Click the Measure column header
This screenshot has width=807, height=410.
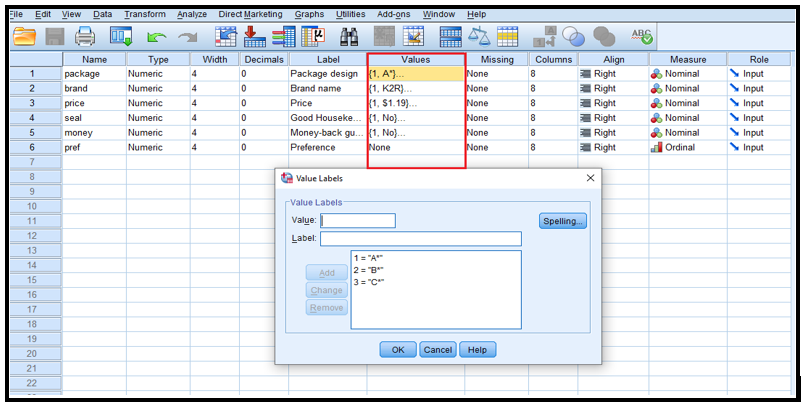pyautogui.click(x=688, y=59)
